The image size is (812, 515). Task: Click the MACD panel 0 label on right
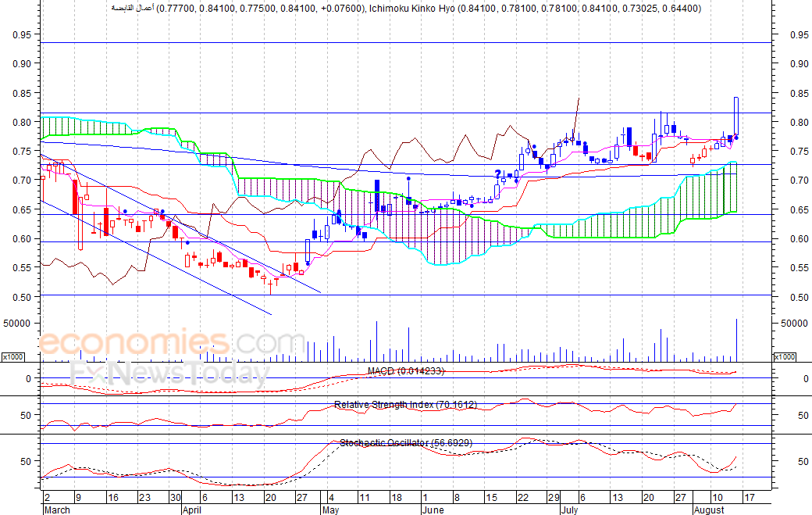coord(805,379)
